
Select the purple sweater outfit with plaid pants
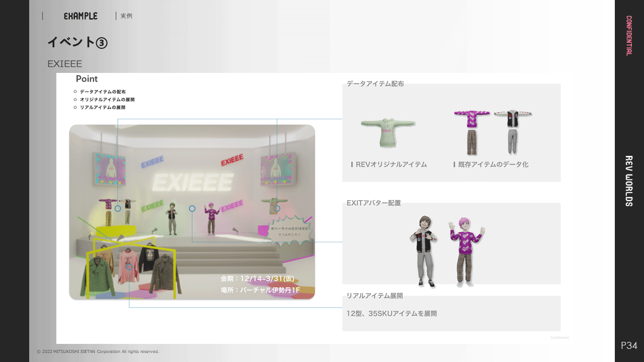(471, 132)
